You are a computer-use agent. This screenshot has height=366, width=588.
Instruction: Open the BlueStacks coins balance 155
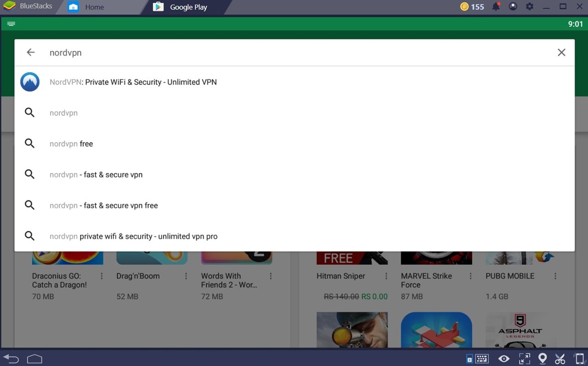coord(472,7)
